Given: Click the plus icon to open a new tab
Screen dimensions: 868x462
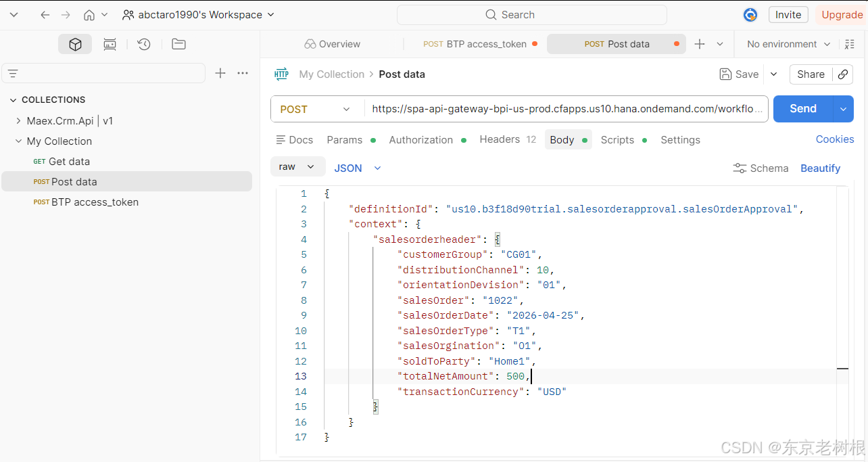Looking at the screenshot, I should pyautogui.click(x=700, y=44).
